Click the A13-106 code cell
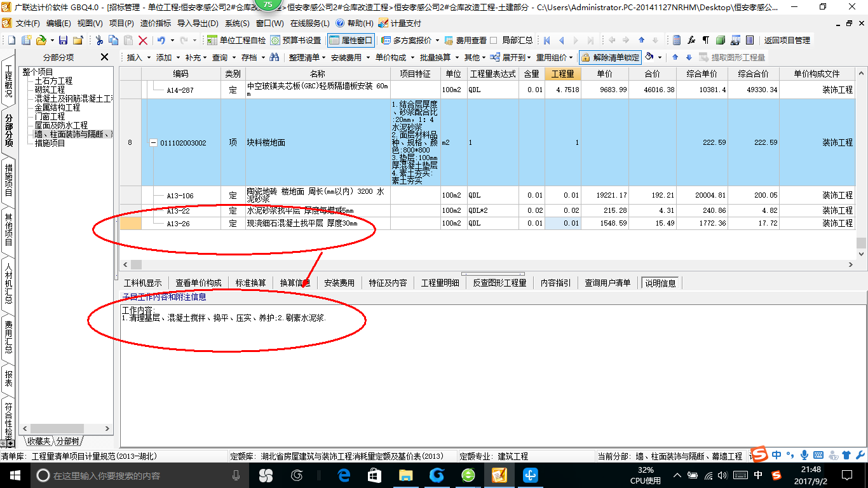 click(x=180, y=196)
